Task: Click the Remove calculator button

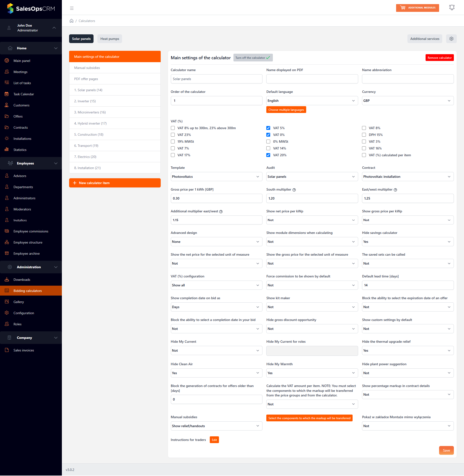Action: click(439, 58)
